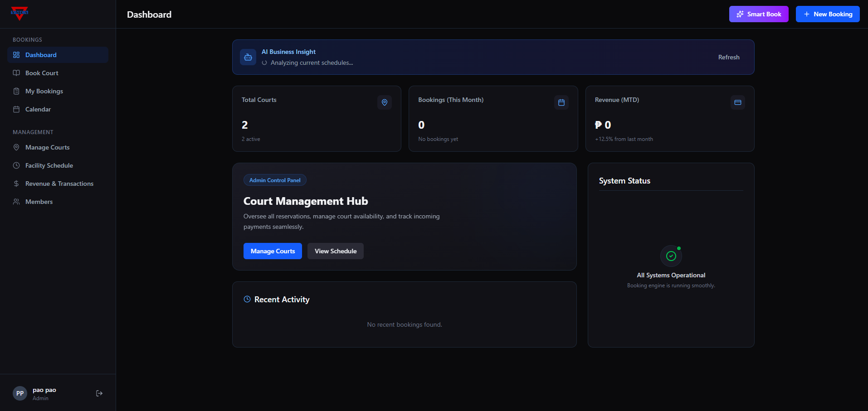Click the AI Business Insight robot icon
The width and height of the screenshot is (868, 411).
tap(248, 57)
